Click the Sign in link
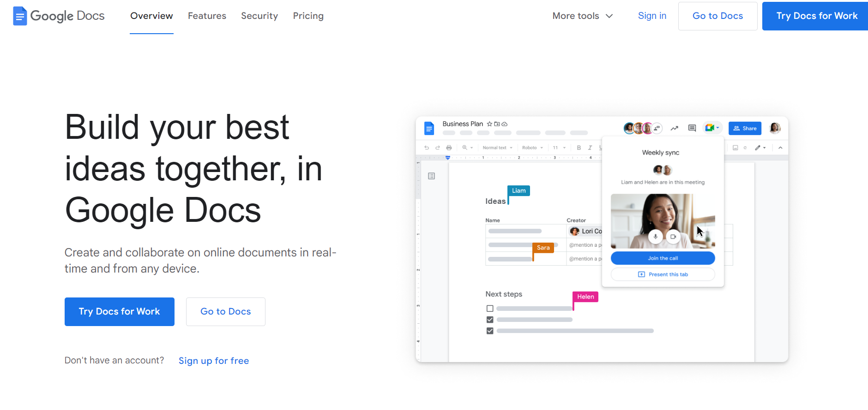 click(652, 16)
